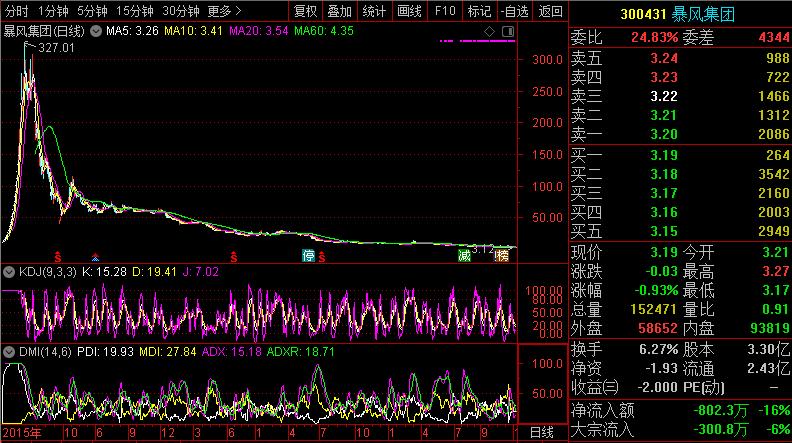Select the 买二 3.18 order row
The height and width of the screenshot is (443, 792).
point(680,174)
